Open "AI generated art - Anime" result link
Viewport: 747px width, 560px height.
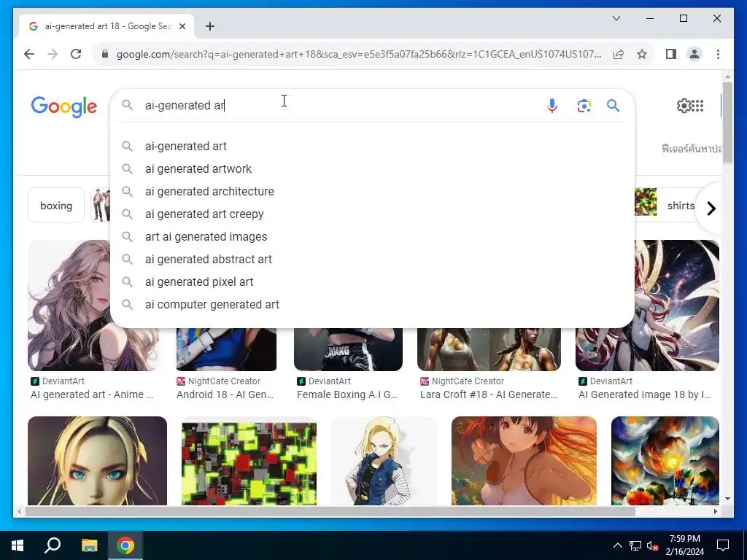(92, 394)
